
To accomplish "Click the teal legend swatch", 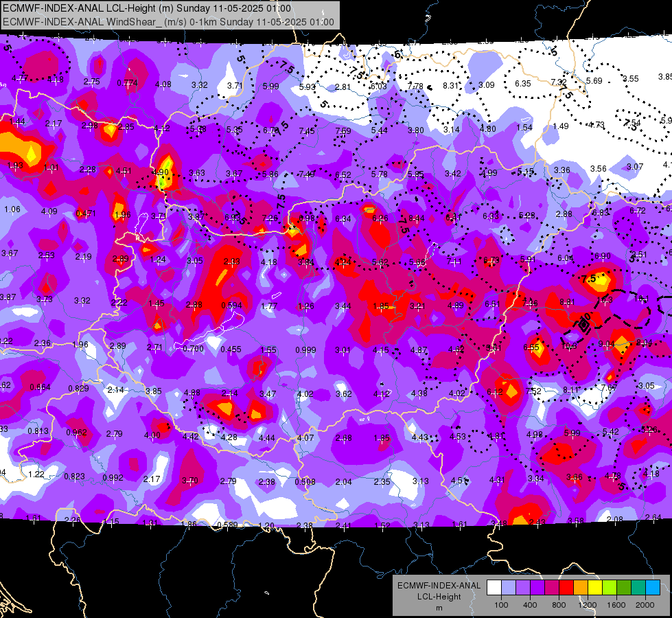I will (x=638, y=588).
